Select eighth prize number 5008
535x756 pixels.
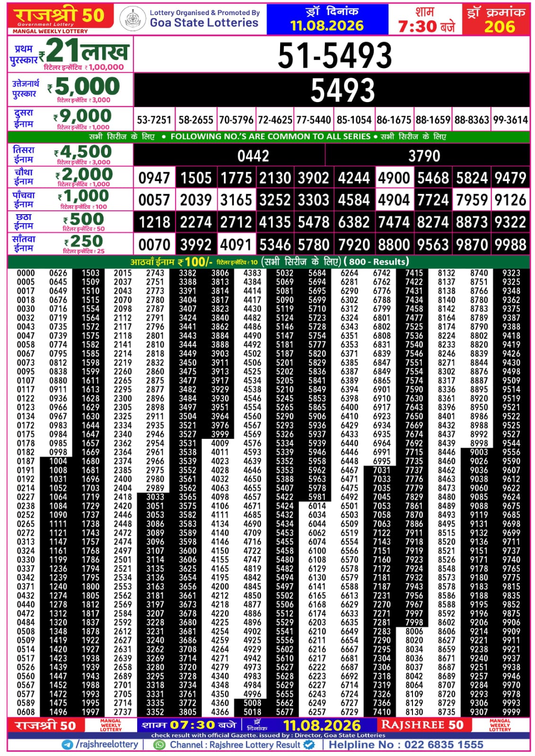pos(252,703)
